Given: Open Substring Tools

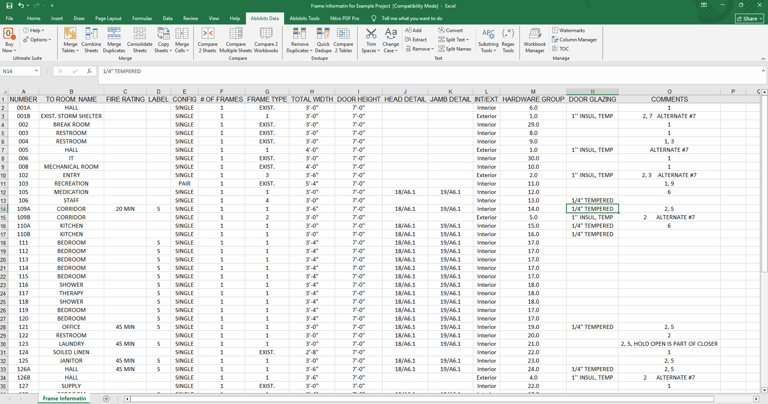Looking at the screenshot, I should tap(488, 40).
